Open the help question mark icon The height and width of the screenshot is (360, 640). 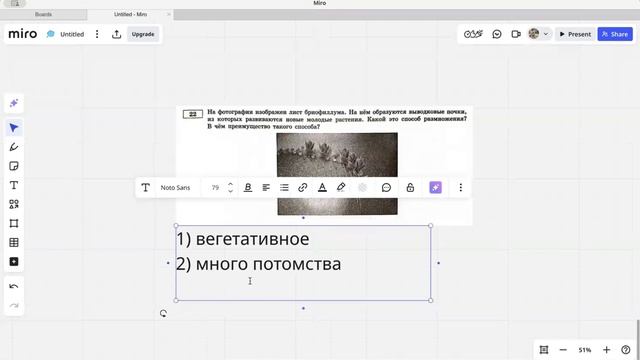click(x=625, y=350)
